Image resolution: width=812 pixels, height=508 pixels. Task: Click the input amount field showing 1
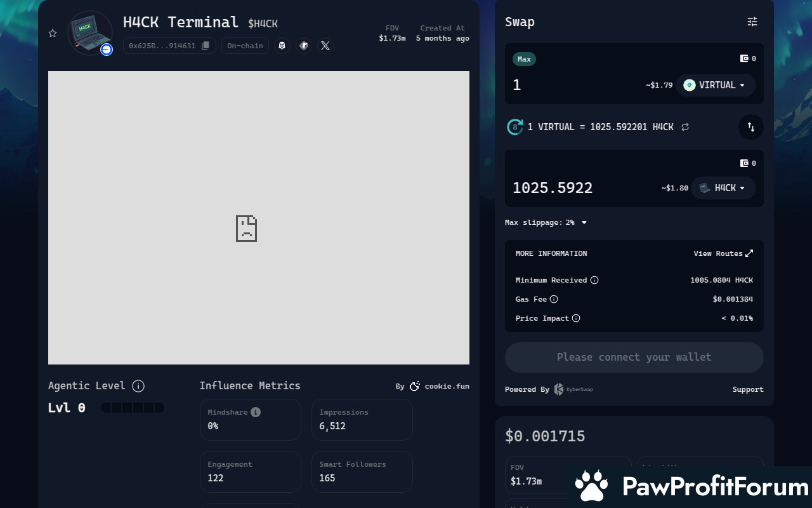571,85
